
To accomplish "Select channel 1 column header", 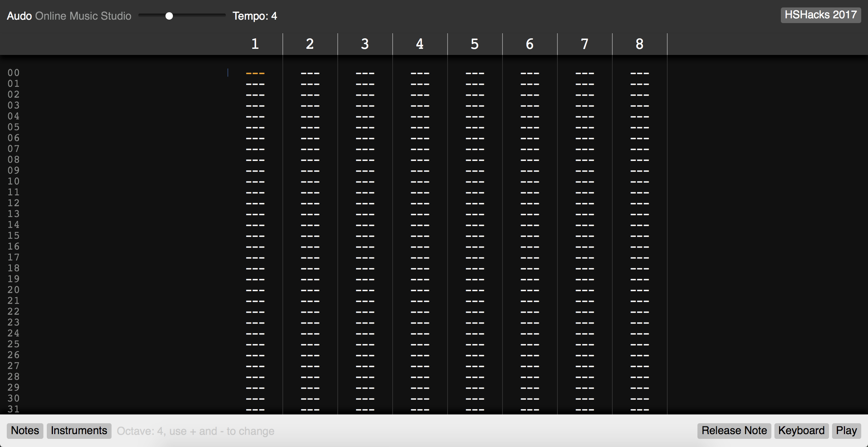I will [x=255, y=44].
